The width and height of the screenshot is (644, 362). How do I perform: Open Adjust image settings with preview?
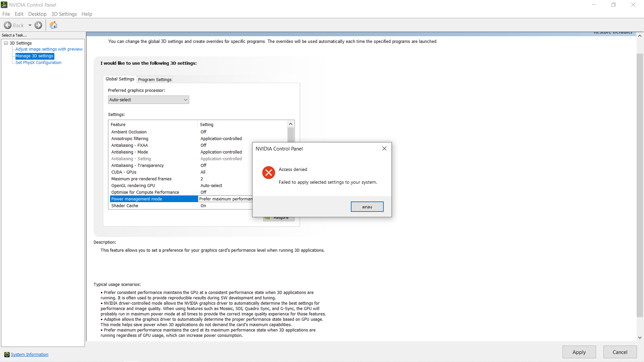[49, 49]
